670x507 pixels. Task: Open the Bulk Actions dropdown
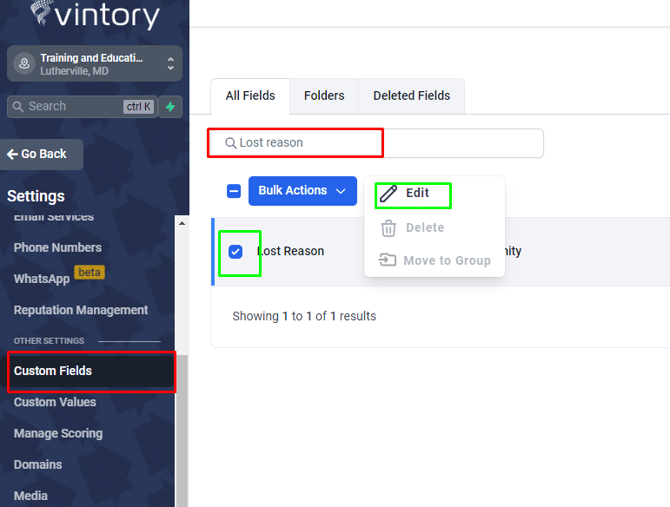302,191
